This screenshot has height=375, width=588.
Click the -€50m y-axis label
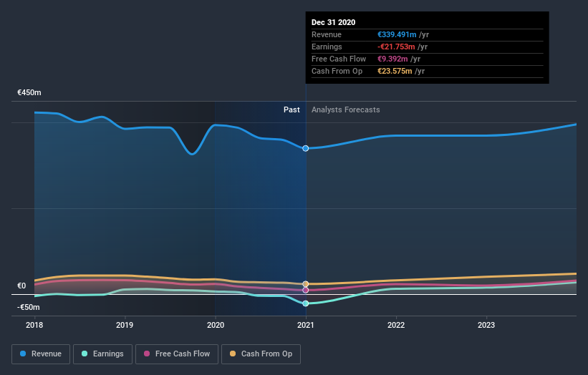point(29,307)
